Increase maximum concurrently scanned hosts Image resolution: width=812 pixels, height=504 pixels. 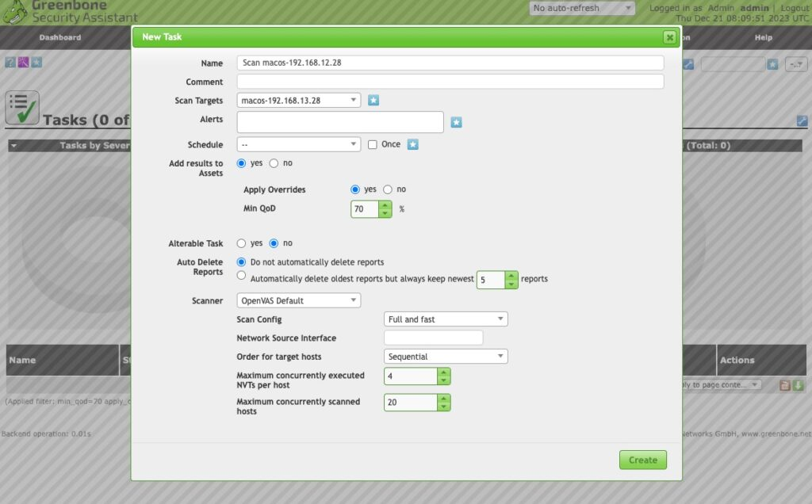click(x=444, y=399)
